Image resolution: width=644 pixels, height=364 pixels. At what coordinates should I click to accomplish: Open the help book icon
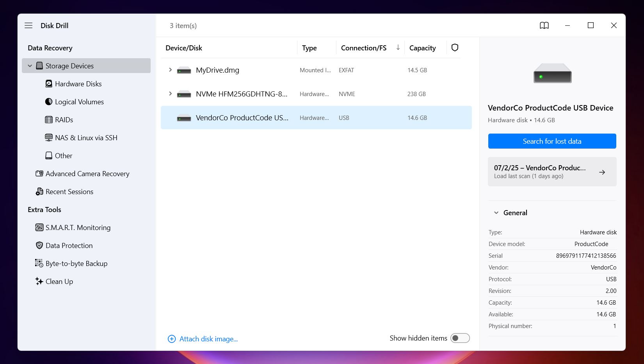click(x=544, y=25)
